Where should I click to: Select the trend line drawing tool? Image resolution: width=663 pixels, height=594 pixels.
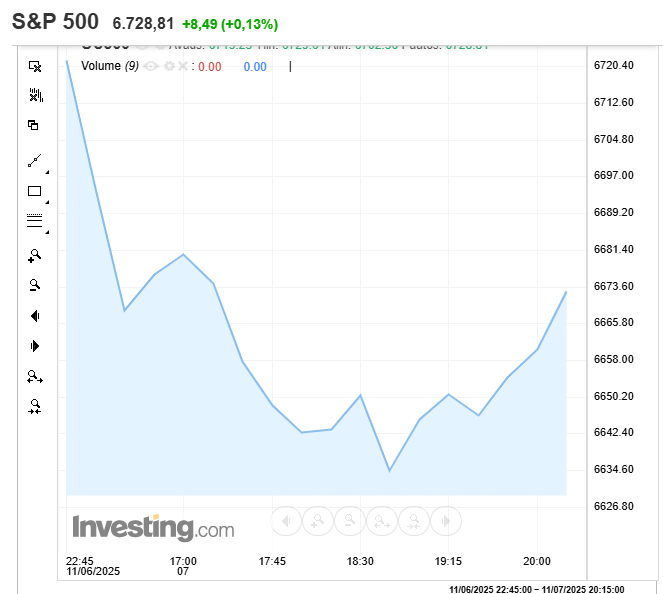click(x=34, y=160)
